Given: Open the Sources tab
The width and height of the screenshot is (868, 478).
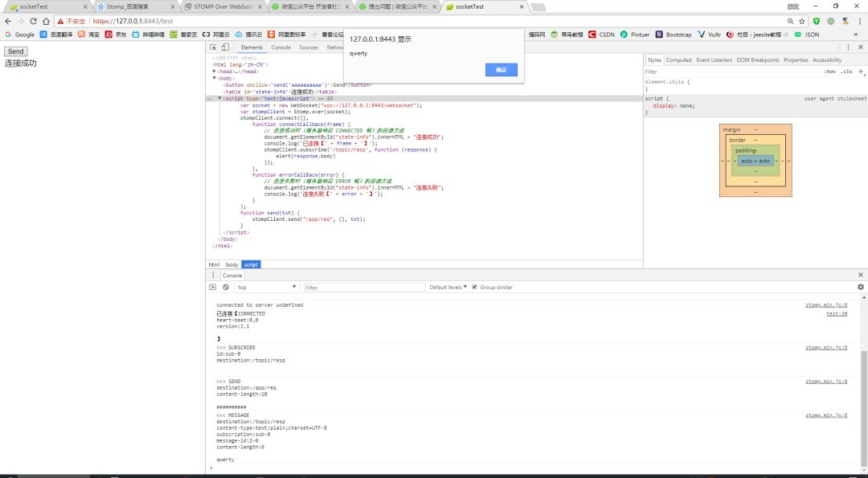Looking at the screenshot, I should tap(309, 47).
